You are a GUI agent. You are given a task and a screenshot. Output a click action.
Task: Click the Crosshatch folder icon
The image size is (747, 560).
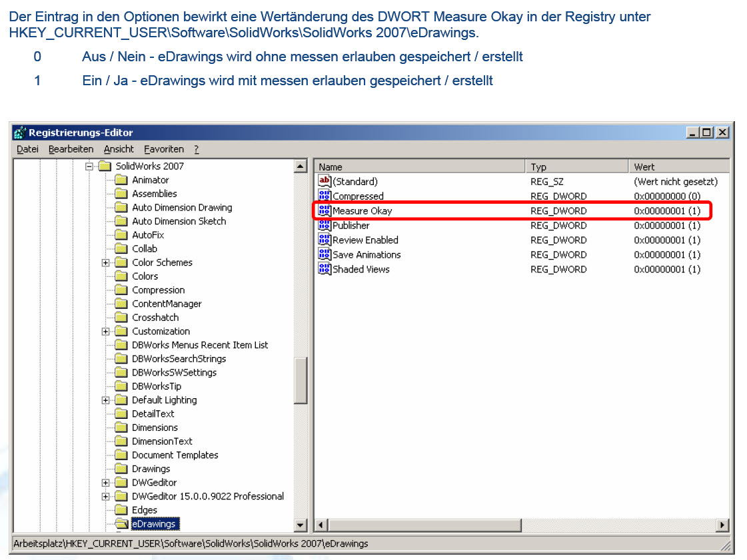pyautogui.click(x=121, y=318)
